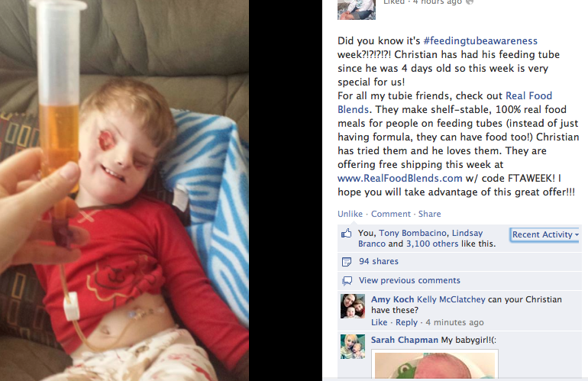Viewport: 588px width, 381px height.
Task: Like Amy Koch's comment
Action: (379, 322)
